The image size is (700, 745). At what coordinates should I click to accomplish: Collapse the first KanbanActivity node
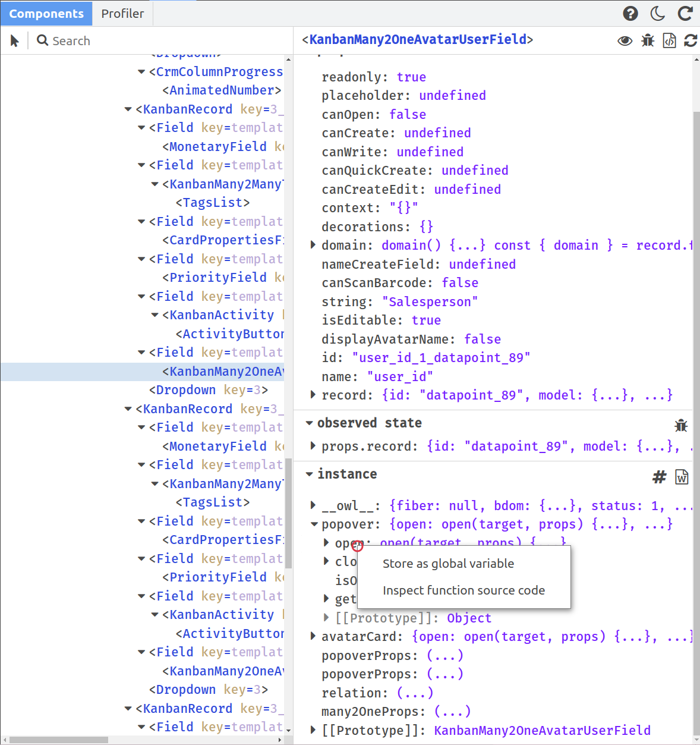tap(154, 315)
